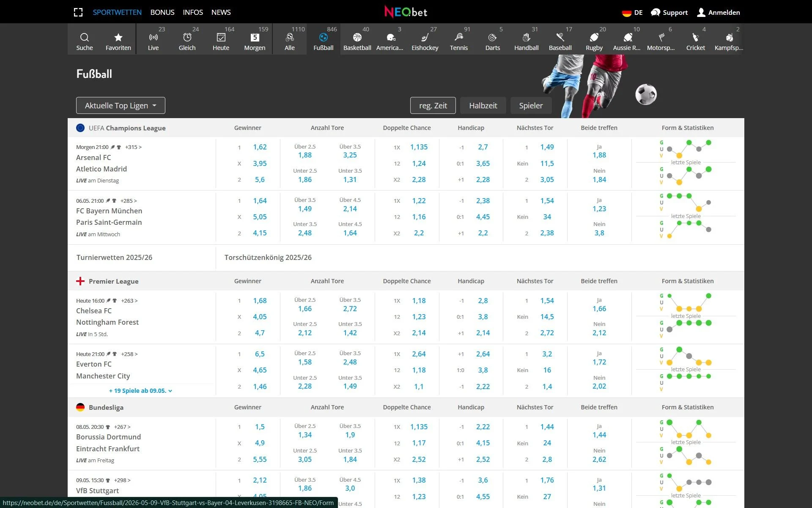The width and height of the screenshot is (812, 508).
Task: Expand +19 Spiele ab 09.05.
Action: (x=140, y=391)
